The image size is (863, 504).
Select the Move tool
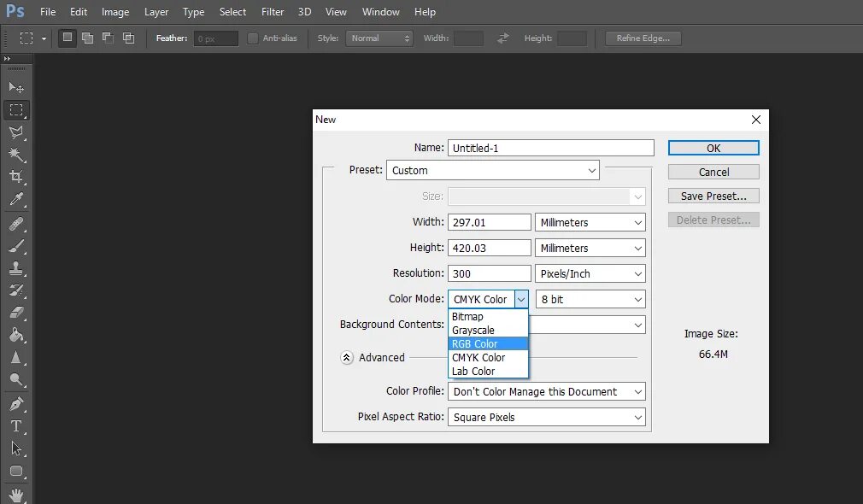point(16,87)
